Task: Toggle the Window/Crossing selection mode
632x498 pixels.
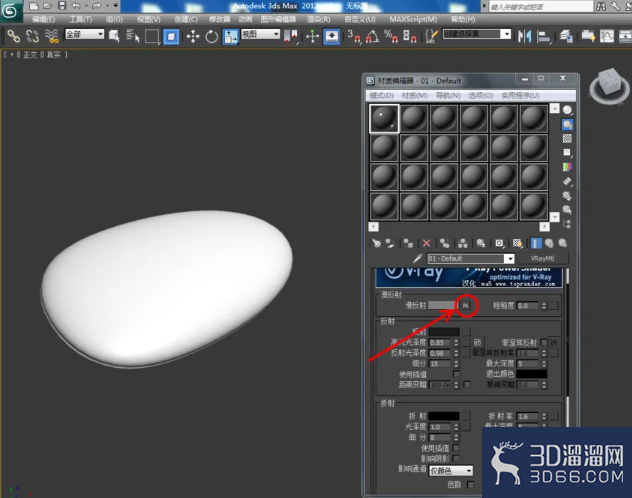Action: coord(171,36)
